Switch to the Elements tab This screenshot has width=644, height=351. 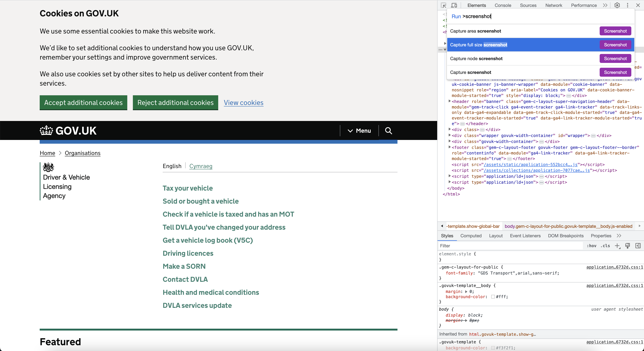tap(476, 5)
